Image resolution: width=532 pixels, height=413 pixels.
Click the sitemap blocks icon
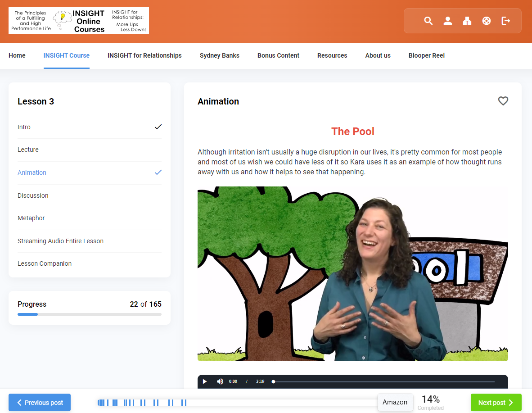point(467,21)
